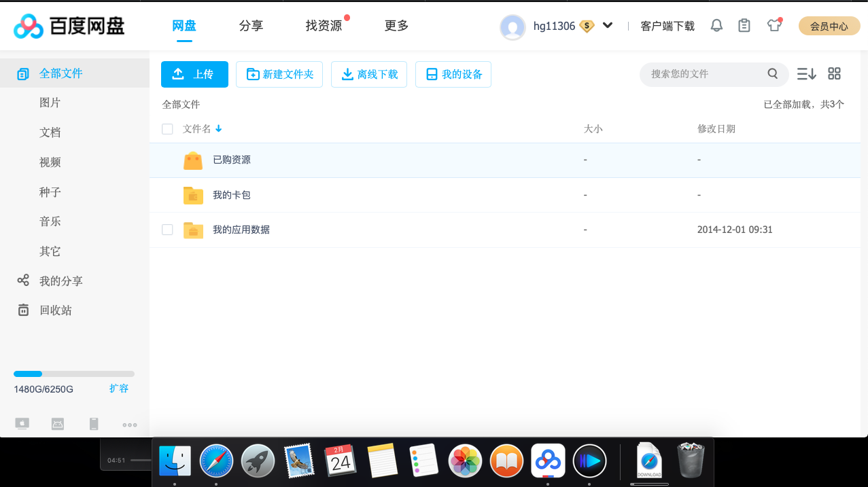Open Photos app in the dock
Viewport: 868px width, 487px height.
click(x=465, y=462)
